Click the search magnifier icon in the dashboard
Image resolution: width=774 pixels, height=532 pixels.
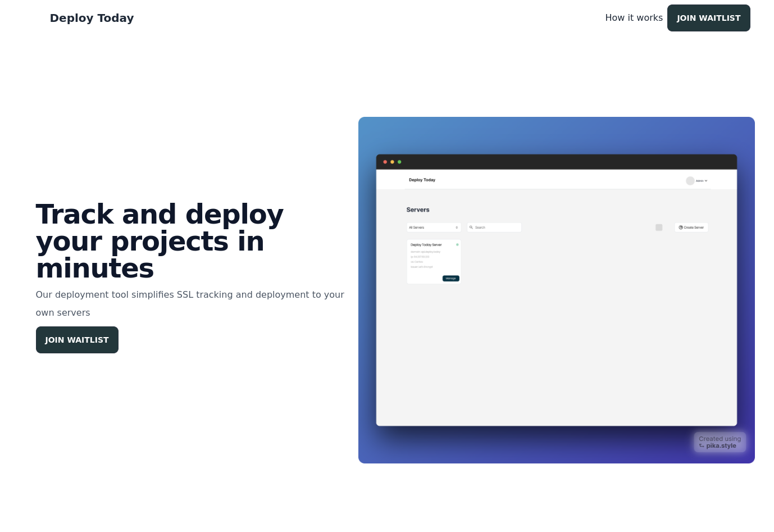471,227
